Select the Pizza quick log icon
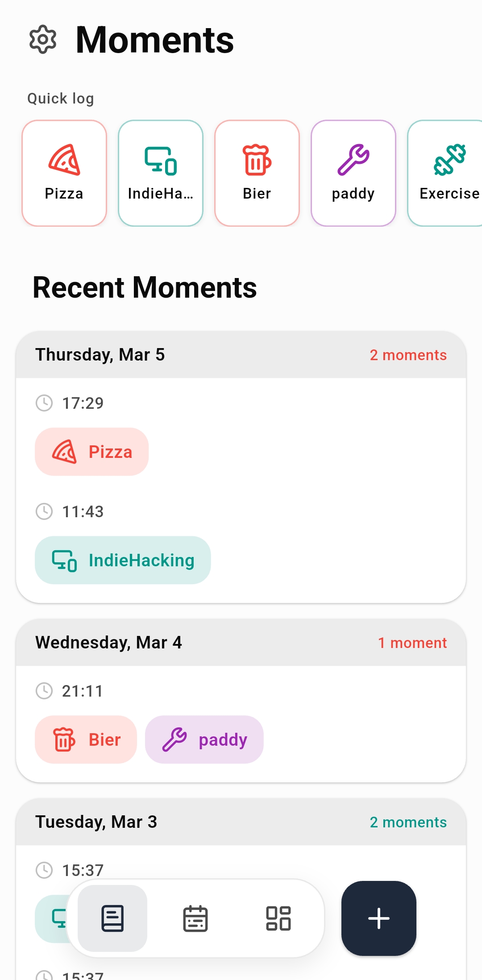 click(64, 162)
